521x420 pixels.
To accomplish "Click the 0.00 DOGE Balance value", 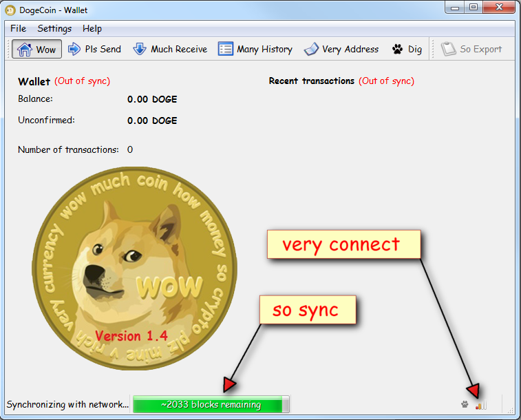I will [152, 99].
